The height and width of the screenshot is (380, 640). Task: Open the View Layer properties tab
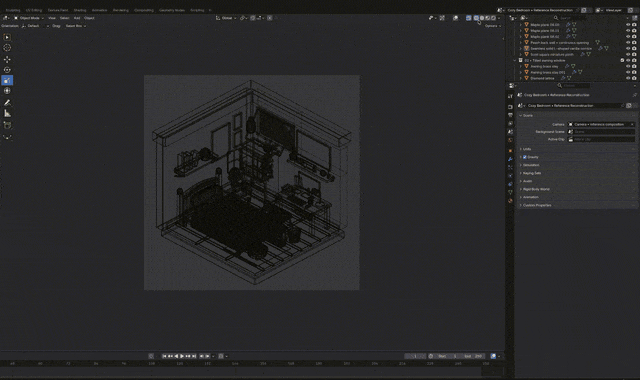click(510, 123)
